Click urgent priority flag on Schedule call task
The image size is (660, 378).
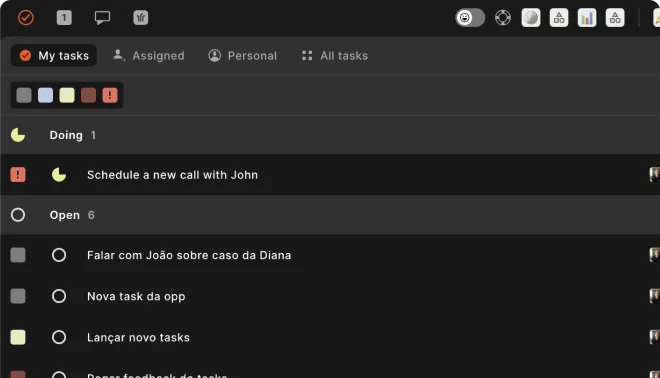18,175
